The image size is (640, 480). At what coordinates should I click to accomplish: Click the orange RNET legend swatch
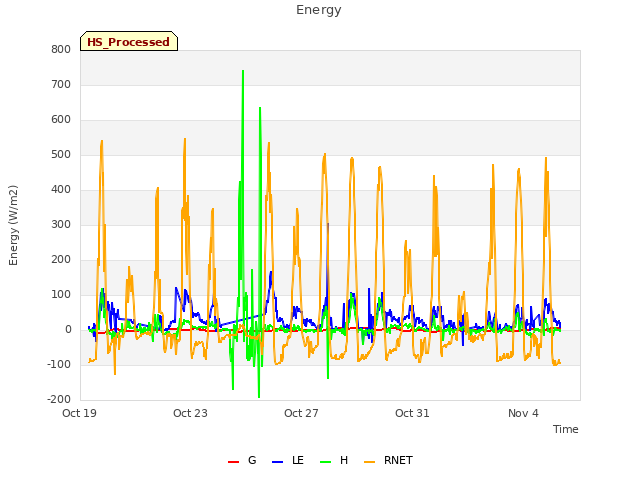pyautogui.click(x=369, y=462)
